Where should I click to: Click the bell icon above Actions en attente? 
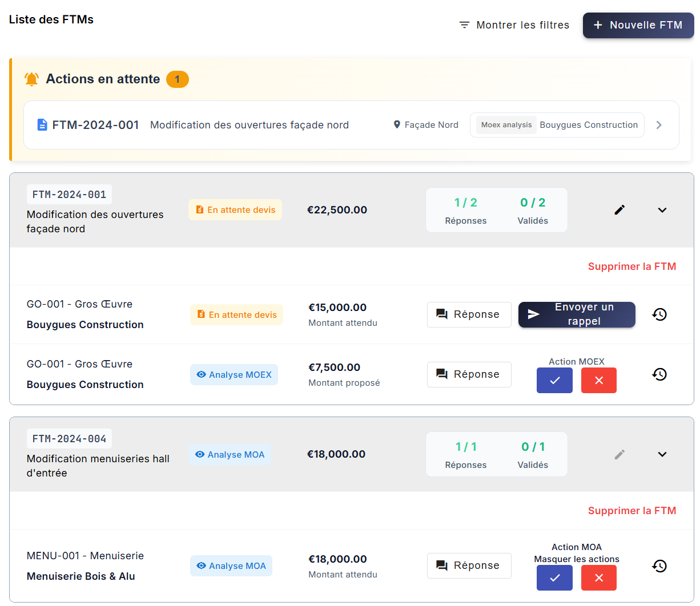tap(31, 79)
